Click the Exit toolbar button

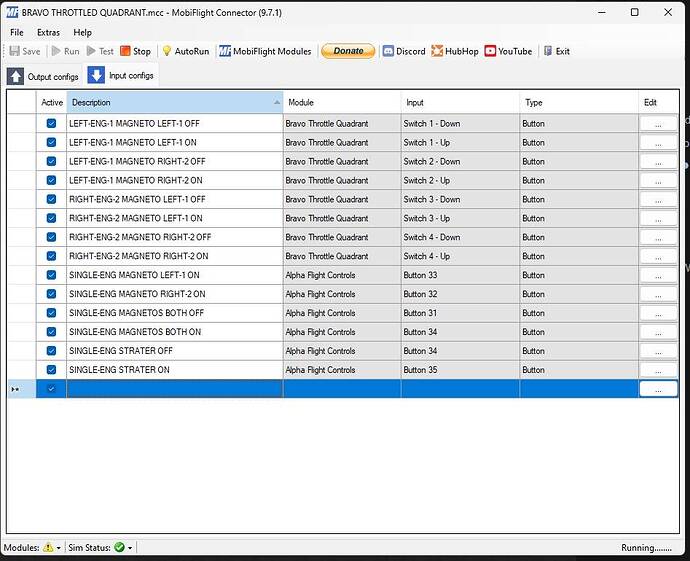556,51
